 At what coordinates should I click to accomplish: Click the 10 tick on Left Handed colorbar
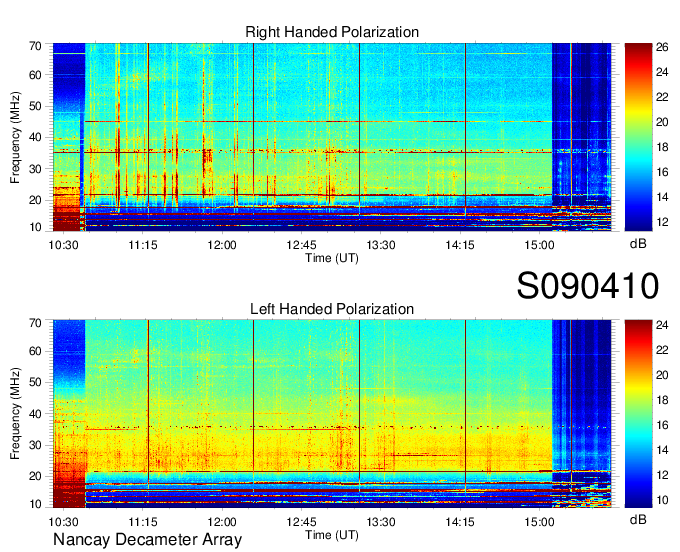click(662, 500)
